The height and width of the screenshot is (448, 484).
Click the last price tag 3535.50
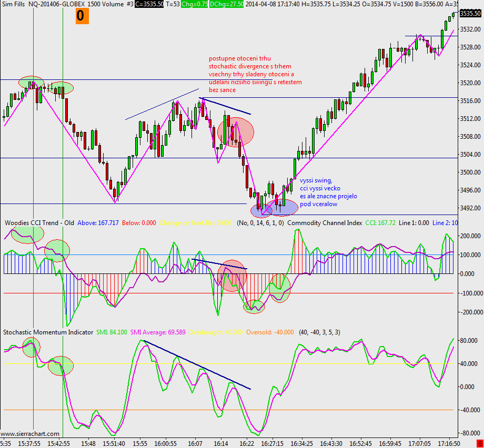tap(470, 13)
